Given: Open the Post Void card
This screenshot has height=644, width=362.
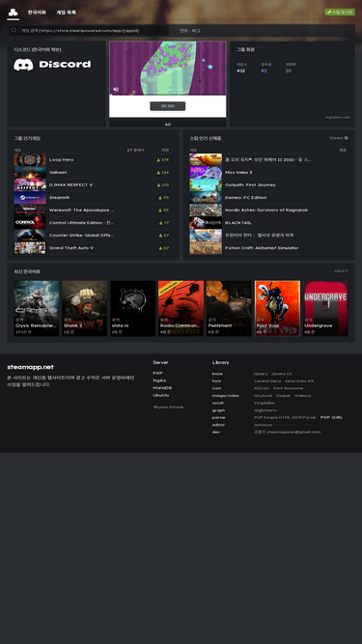Looking at the screenshot, I should [x=277, y=308].
